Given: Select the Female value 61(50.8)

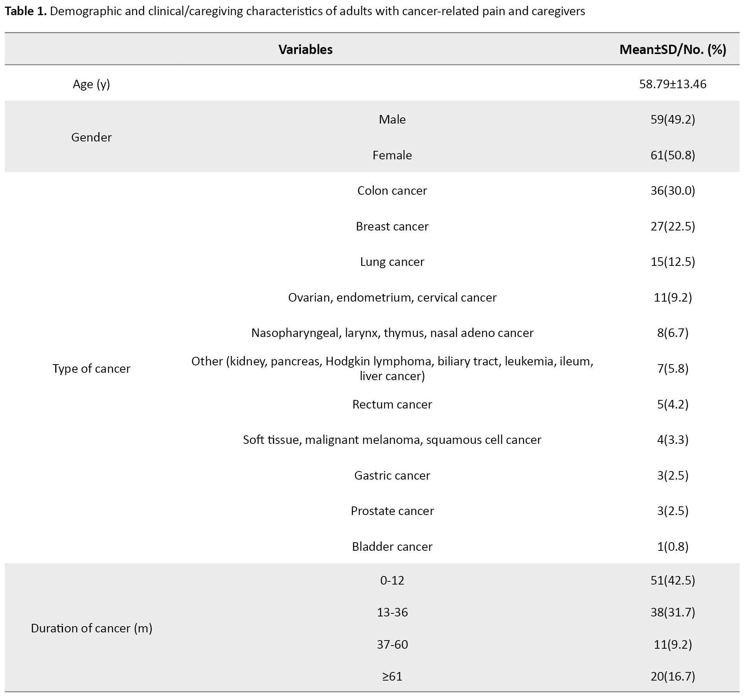Looking at the screenshot, I should (672, 155).
